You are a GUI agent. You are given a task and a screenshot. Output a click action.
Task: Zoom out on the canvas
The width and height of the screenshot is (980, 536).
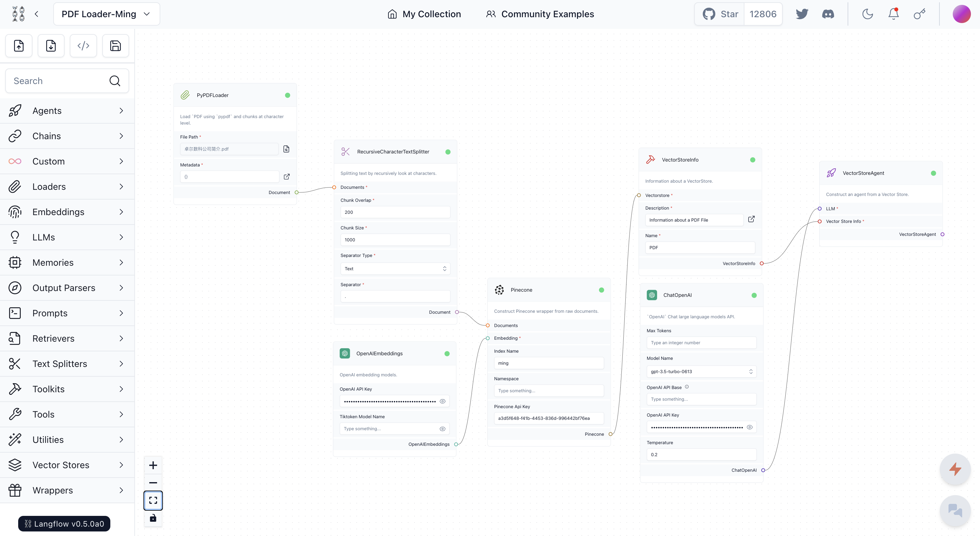[x=153, y=483]
